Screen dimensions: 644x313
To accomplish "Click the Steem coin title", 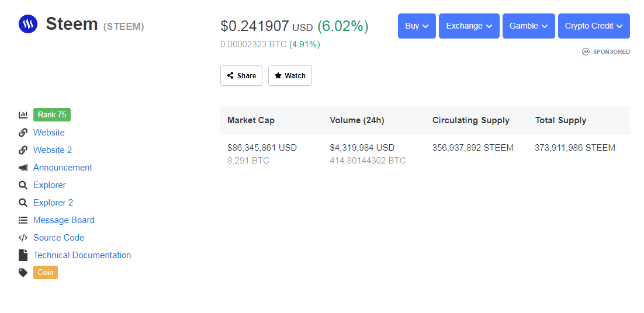I will pyautogui.click(x=71, y=24).
